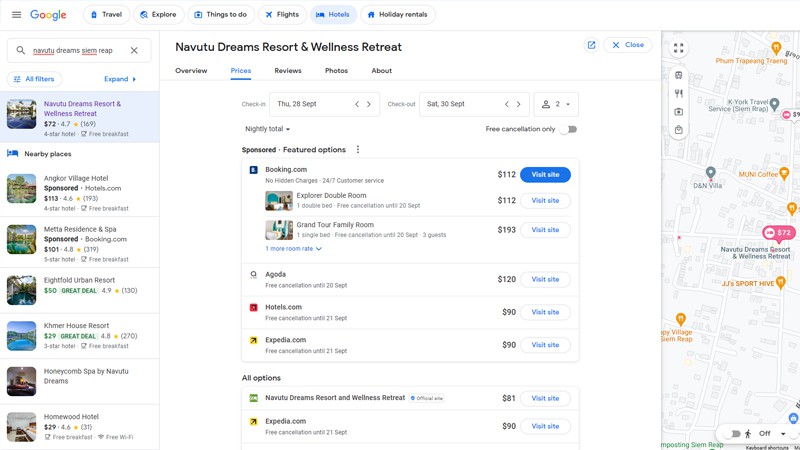The image size is (800, 450).
Task: Clear the hotel search box text
Action: [x=134, y=50]
